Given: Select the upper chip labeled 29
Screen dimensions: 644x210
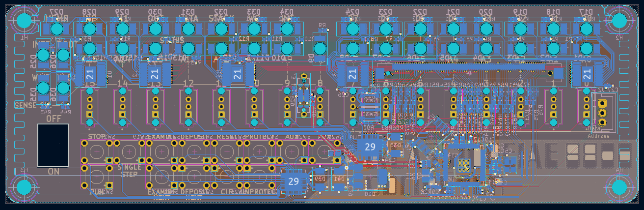Looking at the screenshot, I should [x=370, y=147].
